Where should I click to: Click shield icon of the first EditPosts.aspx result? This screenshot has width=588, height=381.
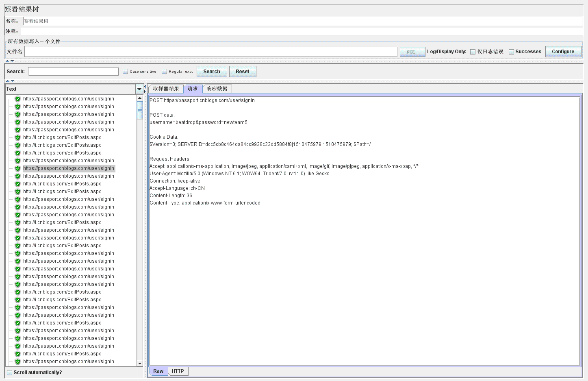click(17, 137)
